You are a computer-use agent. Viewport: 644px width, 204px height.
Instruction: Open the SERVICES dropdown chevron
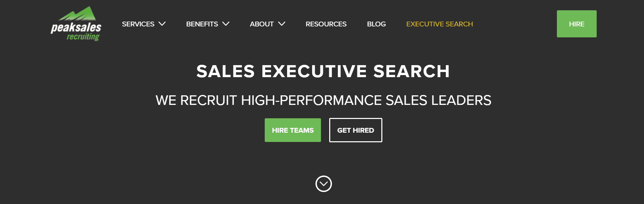(162, 24)
